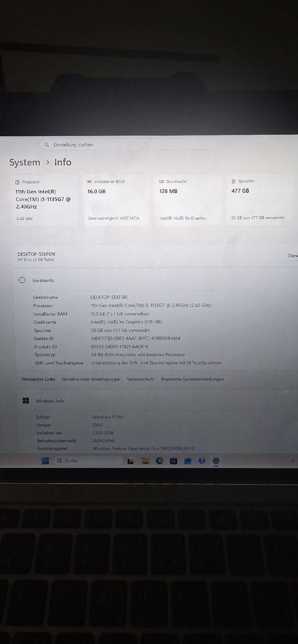The image size is (298, 644).
Task: Click the Prozessor card icon
Action: click(x=18, y=182)
